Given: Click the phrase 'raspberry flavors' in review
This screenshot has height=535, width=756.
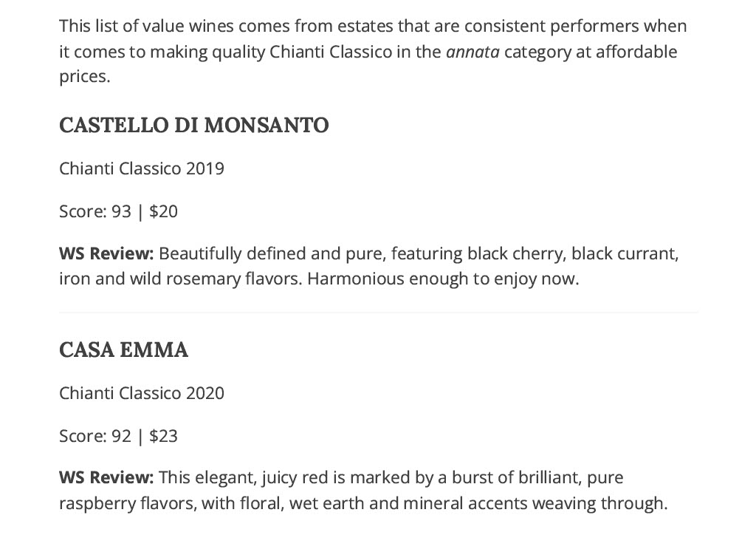Looking at the screenshot, I should tap(127, 503).
